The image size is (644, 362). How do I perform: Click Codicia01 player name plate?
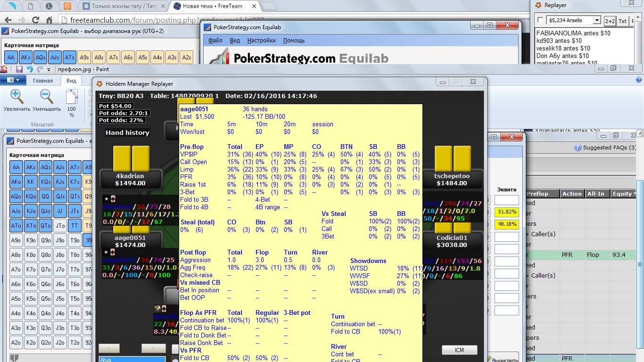(x=453, y=241)
